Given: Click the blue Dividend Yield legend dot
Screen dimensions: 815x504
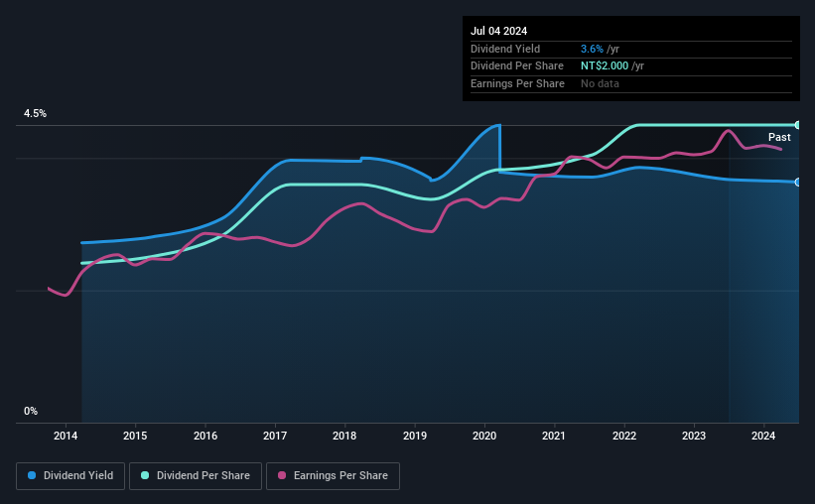Looking at the screenshot, I should point(32,475).
